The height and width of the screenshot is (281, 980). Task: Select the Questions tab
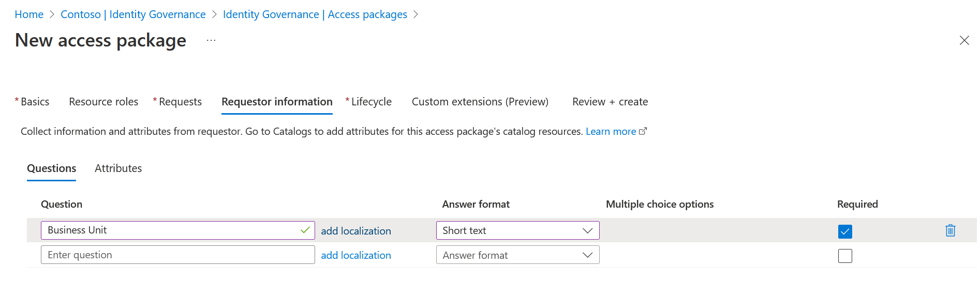51,168
